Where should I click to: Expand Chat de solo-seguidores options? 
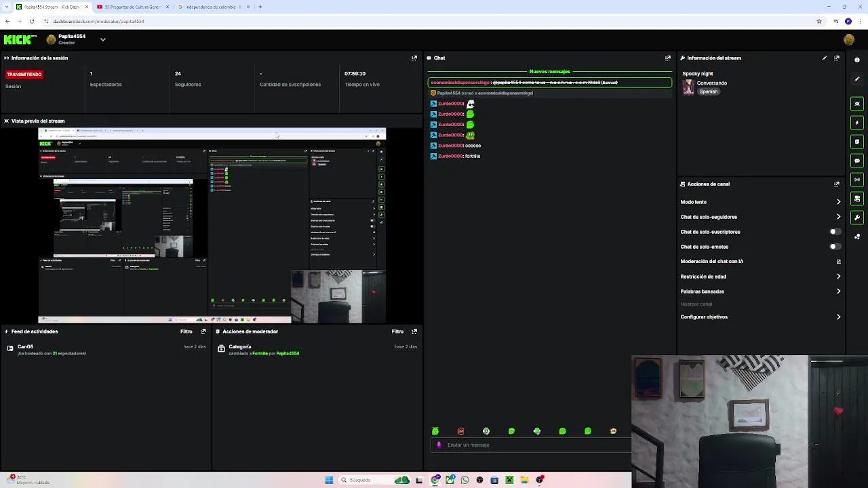(x=838, y=217)
